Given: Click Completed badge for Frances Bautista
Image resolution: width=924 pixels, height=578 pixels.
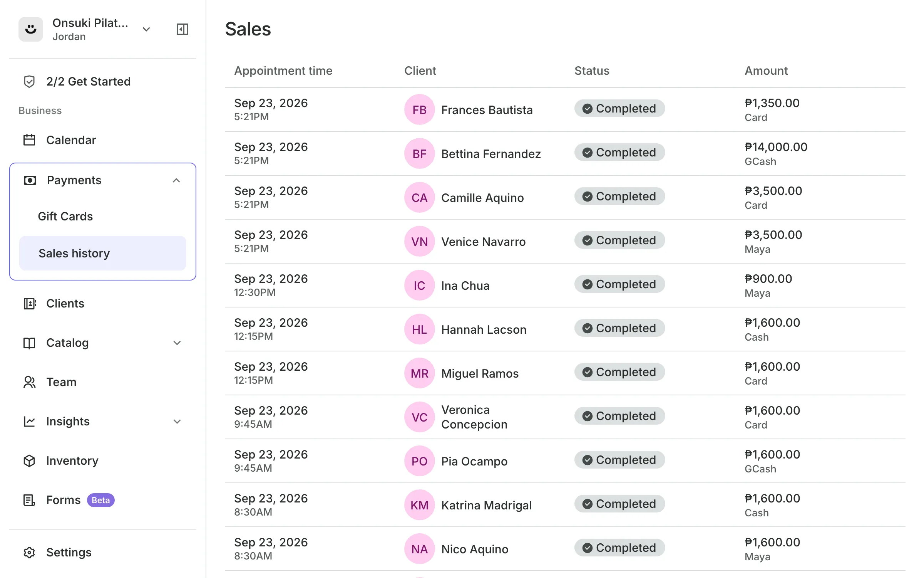Looking at the screenshot, I should point(619,109).
